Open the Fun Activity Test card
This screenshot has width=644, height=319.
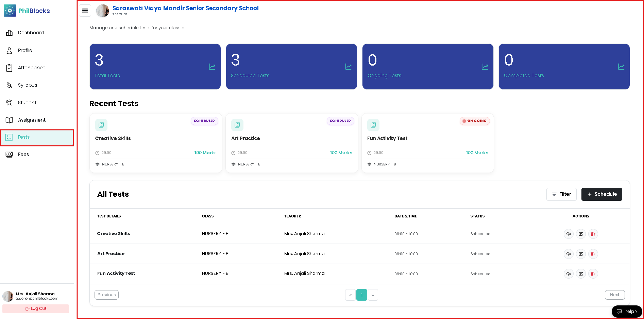tap(427, 143)
